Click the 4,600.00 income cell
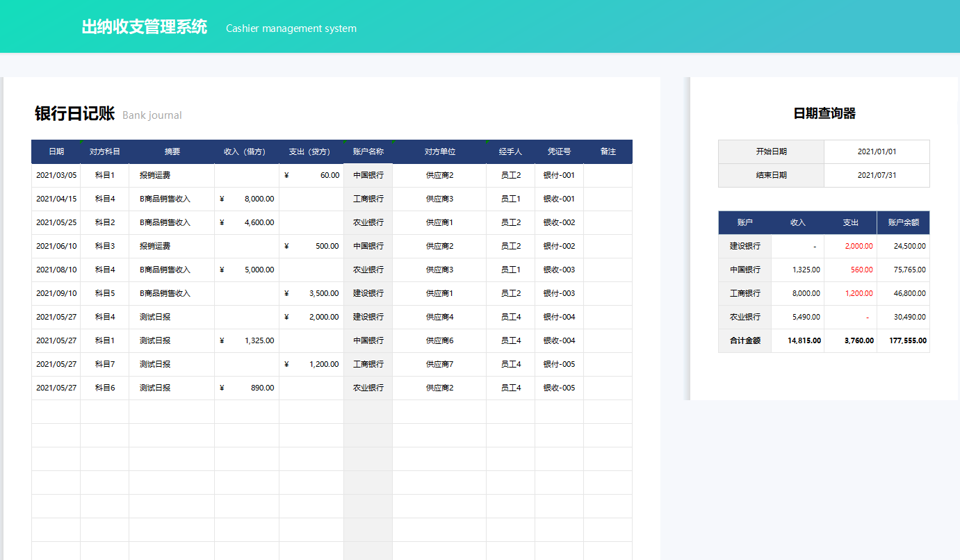Image resolution: width=960 pixels, height=560 pixels. [x=247, y=222]
